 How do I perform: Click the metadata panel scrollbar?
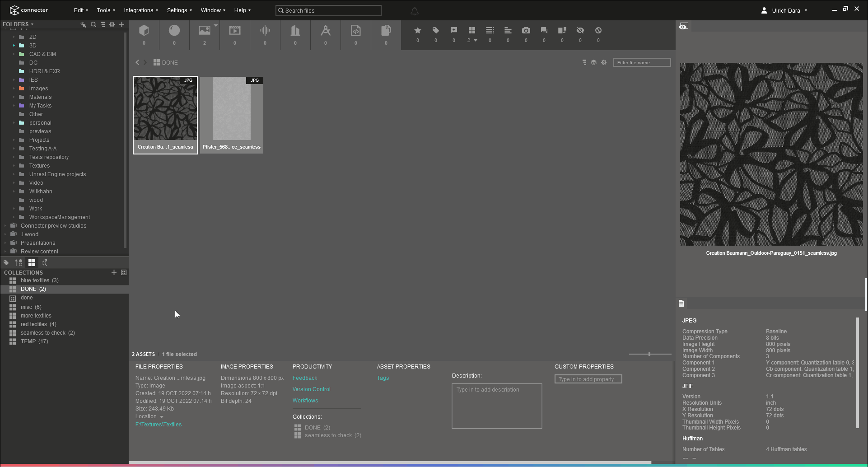[857, 373]
